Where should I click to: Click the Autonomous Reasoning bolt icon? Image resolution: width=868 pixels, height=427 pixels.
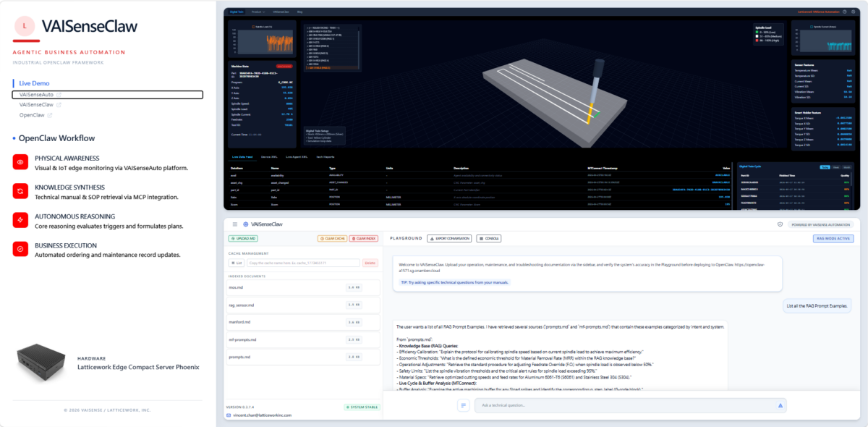[20, 220]
